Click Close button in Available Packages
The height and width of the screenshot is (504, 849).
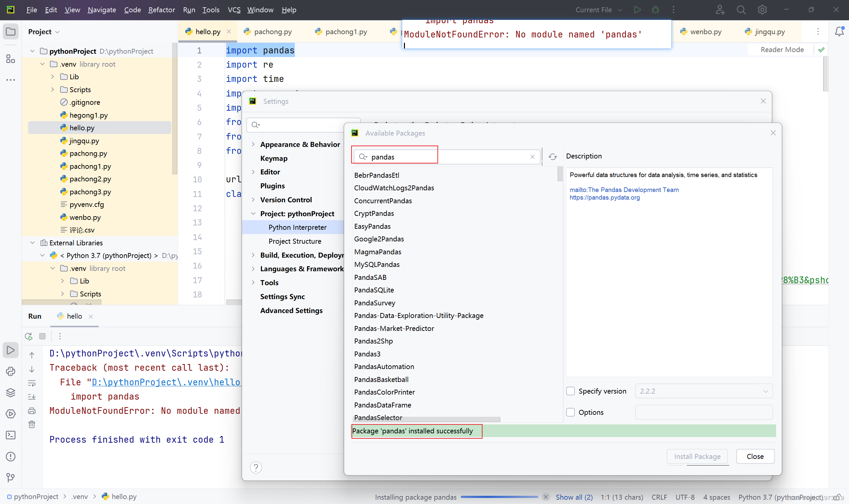pyautogui.click(x=754, y=457)
